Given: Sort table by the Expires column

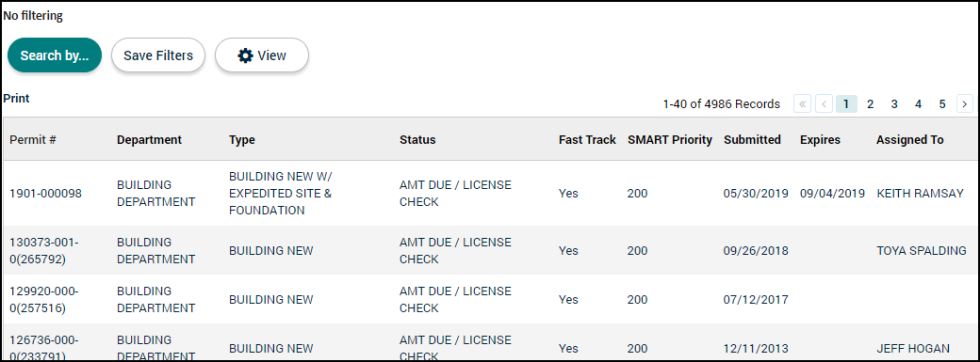Looking at the screenshot, I should [820, 139].
